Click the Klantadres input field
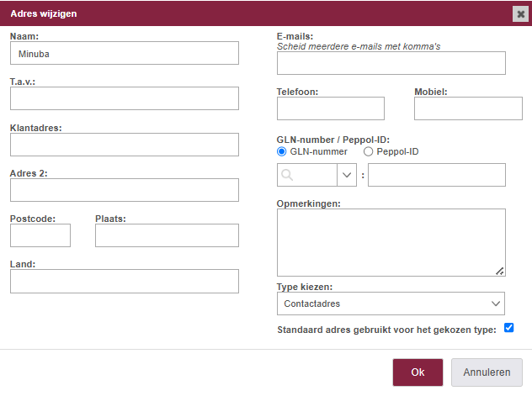The width and height of the screenshot is (532, 396). tap(125, 145)
